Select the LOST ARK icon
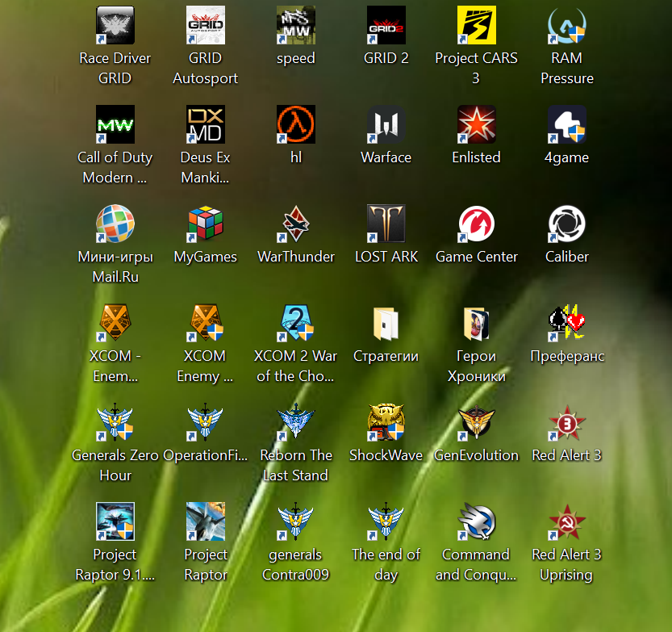 [386, 224]
